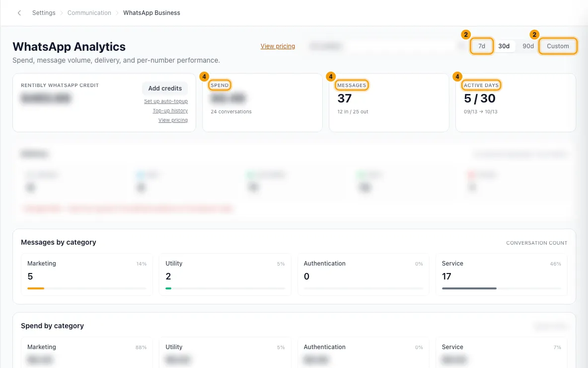
Task: Open Authentication card in Messages by category
Action: pyautogui.click(x=364, y=275)
